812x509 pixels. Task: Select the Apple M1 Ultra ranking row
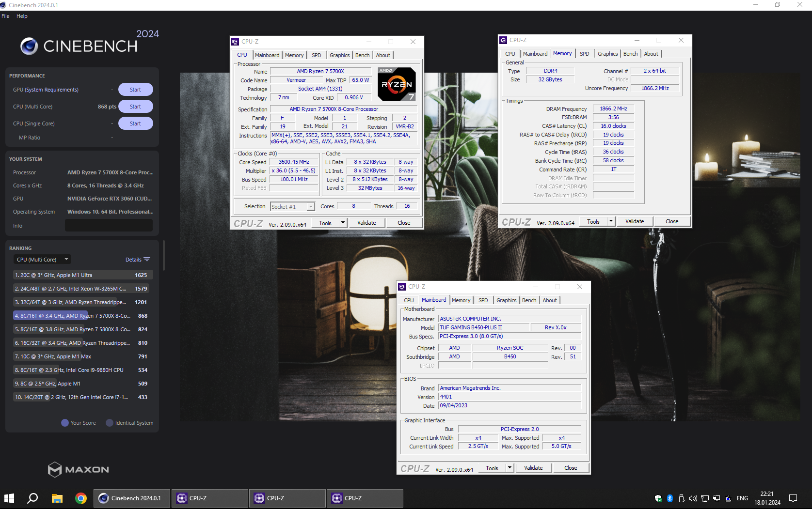[x=83, y=275]
